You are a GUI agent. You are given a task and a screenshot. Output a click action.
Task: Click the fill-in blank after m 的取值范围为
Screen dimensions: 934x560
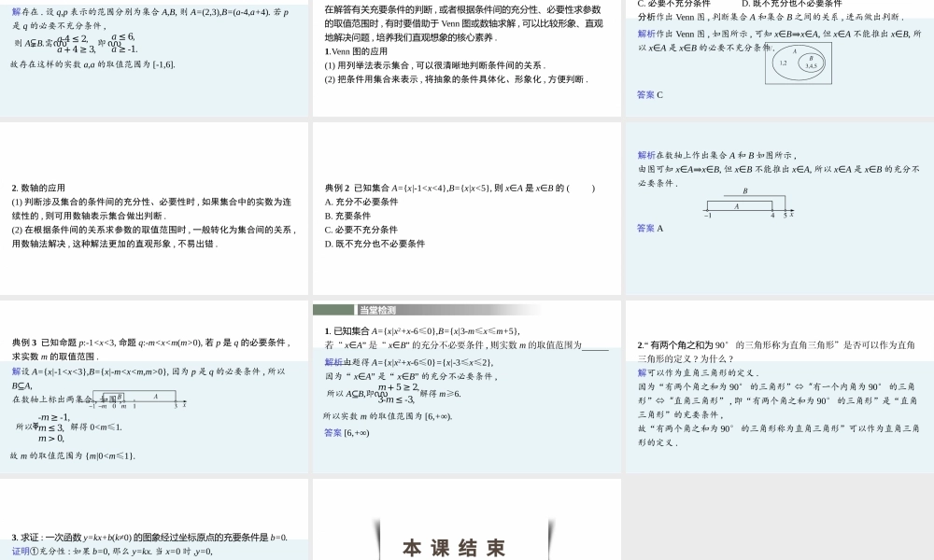(595, 345)
